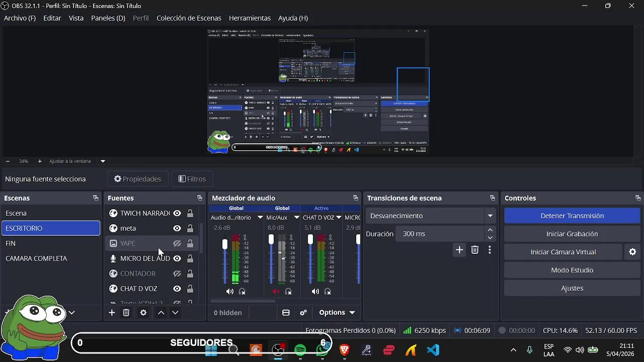This screenshot has height=362, width=644.
Task: Delete scene transition with trash icon
Action: [x=474, y=250]
